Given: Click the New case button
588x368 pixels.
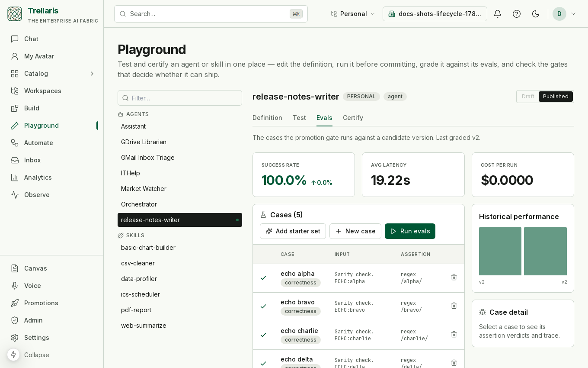Looking at the screenshot, I should [355, 231].
